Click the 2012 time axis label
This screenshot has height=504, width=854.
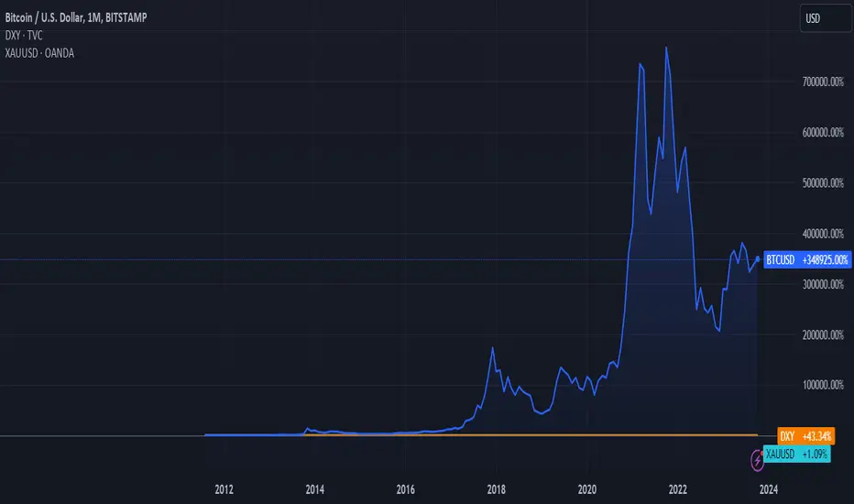click(x=224, y=489)
